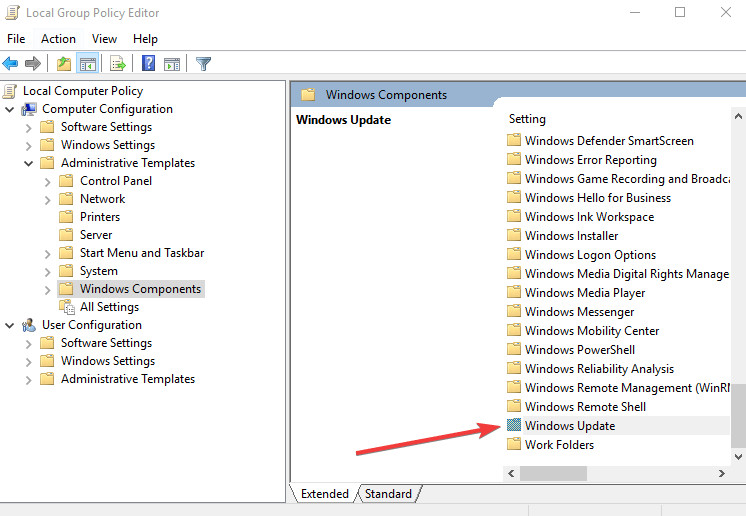Image resolution: width=746 pixels, height=516 pixels.
Task: Select Windows Error Reporting in the list
Action: 590,160
